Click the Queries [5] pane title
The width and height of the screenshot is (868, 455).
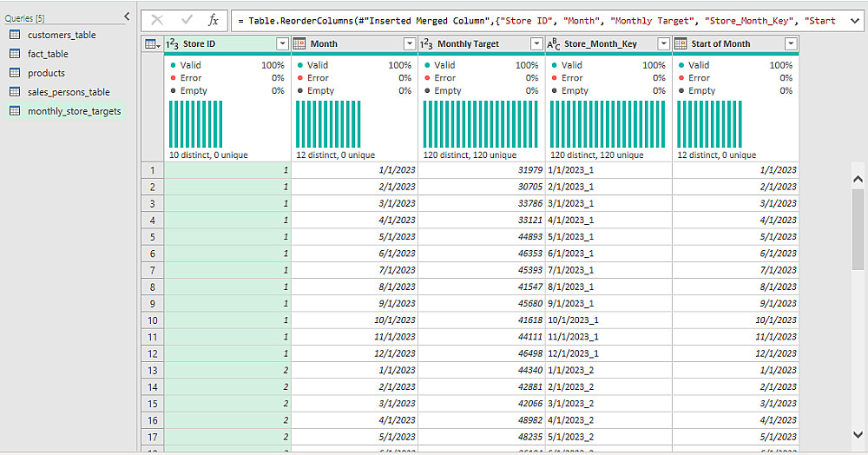tap(24, 18)
